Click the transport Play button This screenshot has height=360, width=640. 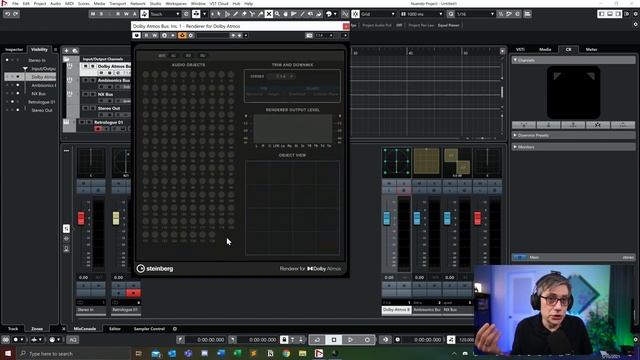[350, 340]
